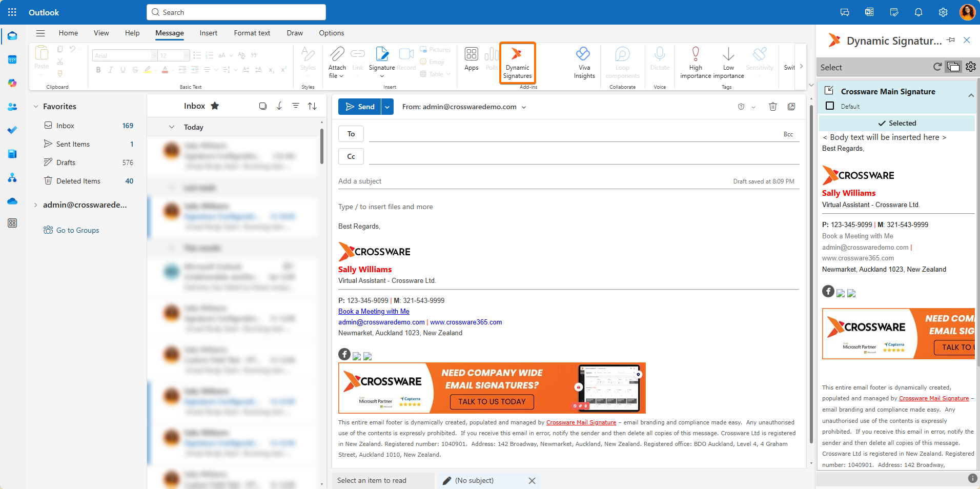Switch to the Insert ribbon tab
The image size is (980, 489).
pos(208,33)
